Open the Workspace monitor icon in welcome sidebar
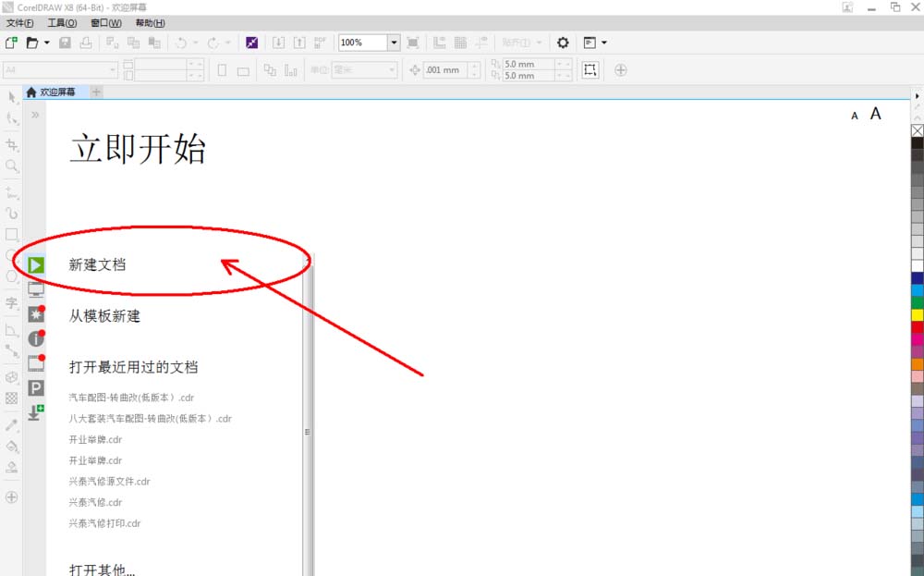Viewport: 924px width, 576px height. pos(36,289)
